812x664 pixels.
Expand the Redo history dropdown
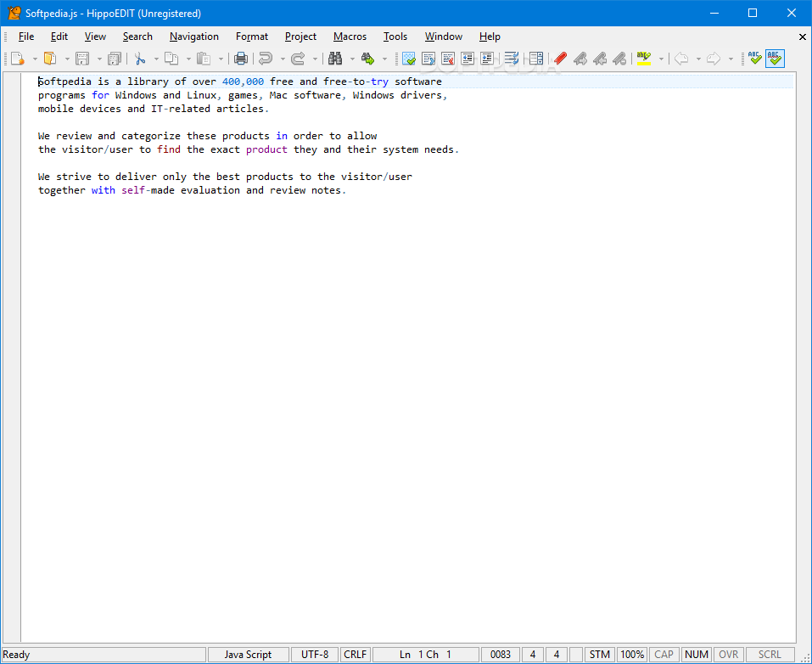coord(314,59)
